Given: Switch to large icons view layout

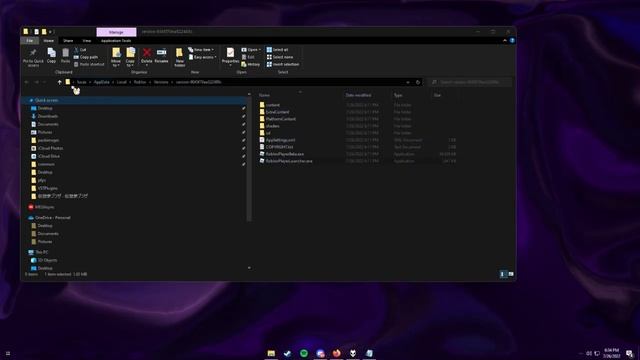Looking at the screenshot, I should [511, 274].
